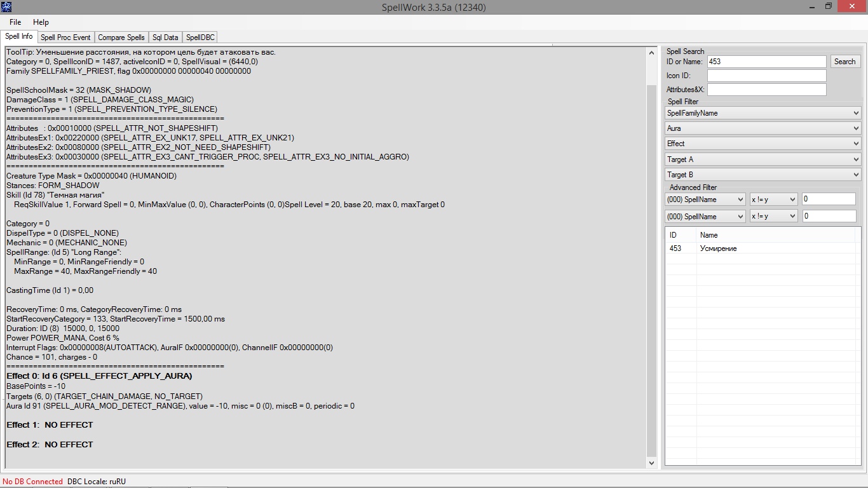The image size is (868, 488).
Task: Close the SpellWork window
Action: coord(852,6)
